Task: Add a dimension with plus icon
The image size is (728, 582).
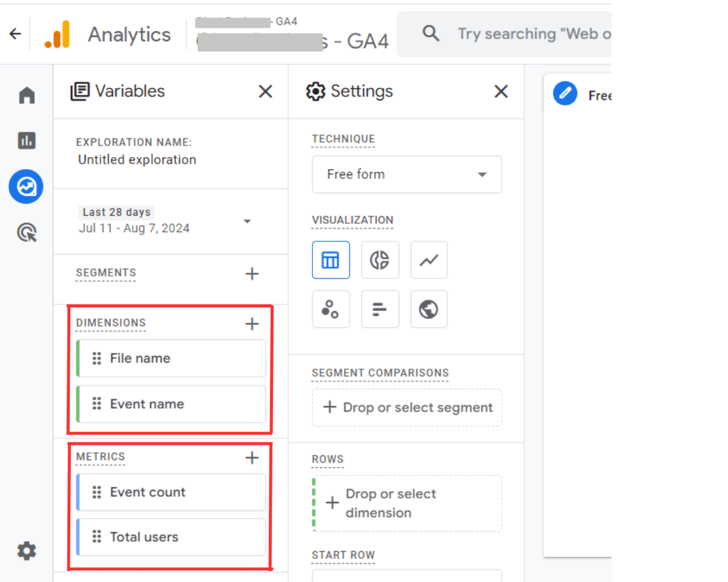Action: coord(252,324)
